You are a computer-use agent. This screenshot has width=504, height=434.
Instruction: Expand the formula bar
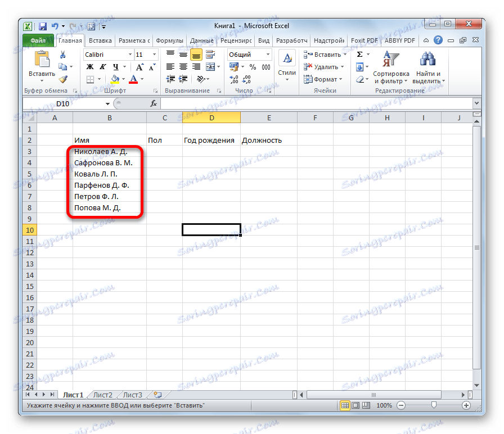click(x=476, y=103)
